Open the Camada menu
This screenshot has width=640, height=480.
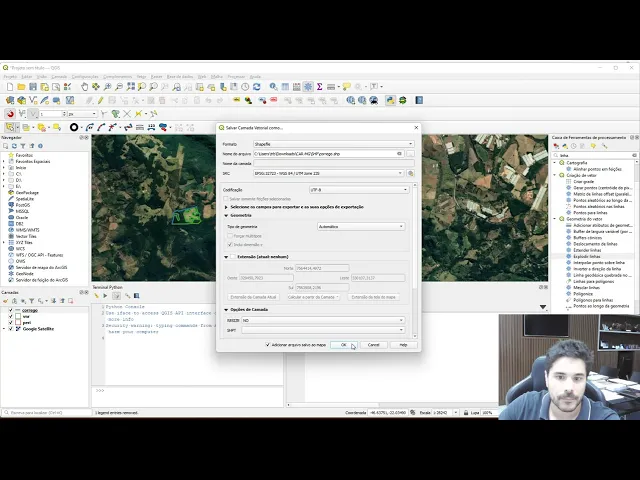point(59,77)
